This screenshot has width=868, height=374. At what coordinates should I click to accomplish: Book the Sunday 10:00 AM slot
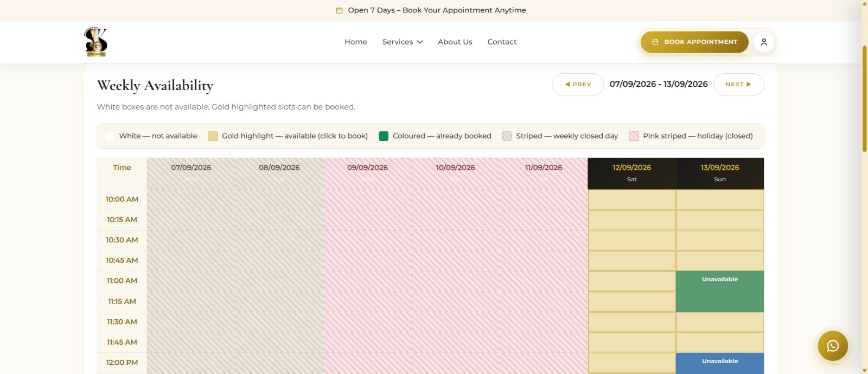coord(720,200)
